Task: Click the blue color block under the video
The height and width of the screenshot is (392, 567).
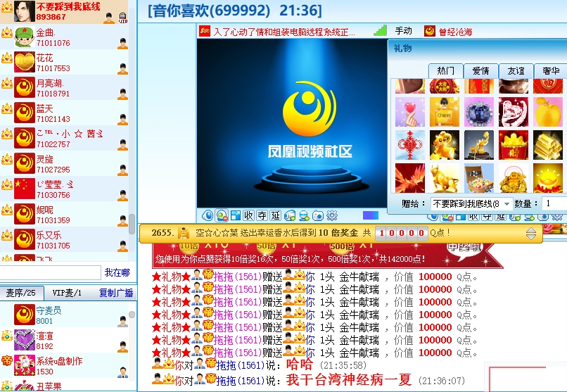Action: coord(371,215)
